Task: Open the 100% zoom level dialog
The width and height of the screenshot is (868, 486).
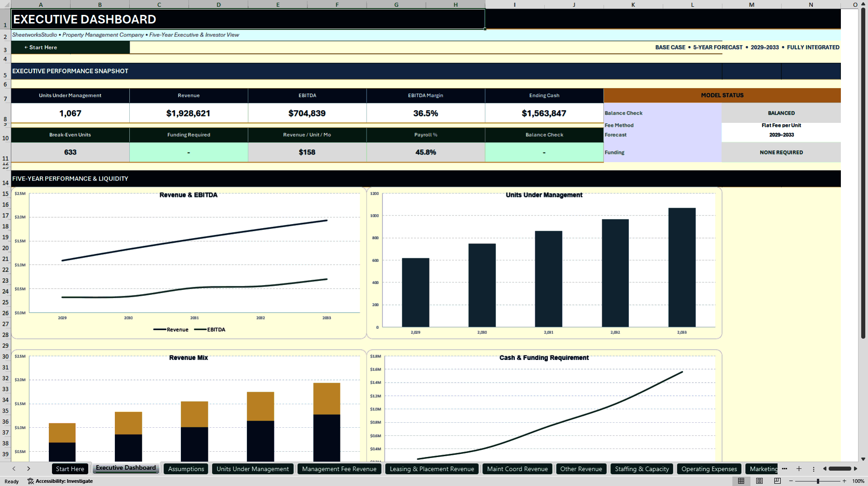Action: coord(858,481)
